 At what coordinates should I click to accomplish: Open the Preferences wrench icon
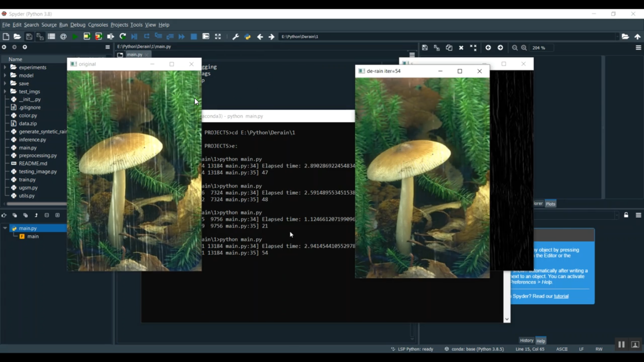[x=235, y=37]
